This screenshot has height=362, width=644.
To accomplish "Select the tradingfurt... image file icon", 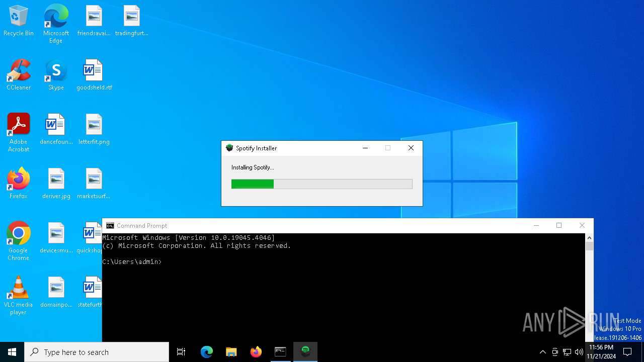I will [x=131, y=21].
